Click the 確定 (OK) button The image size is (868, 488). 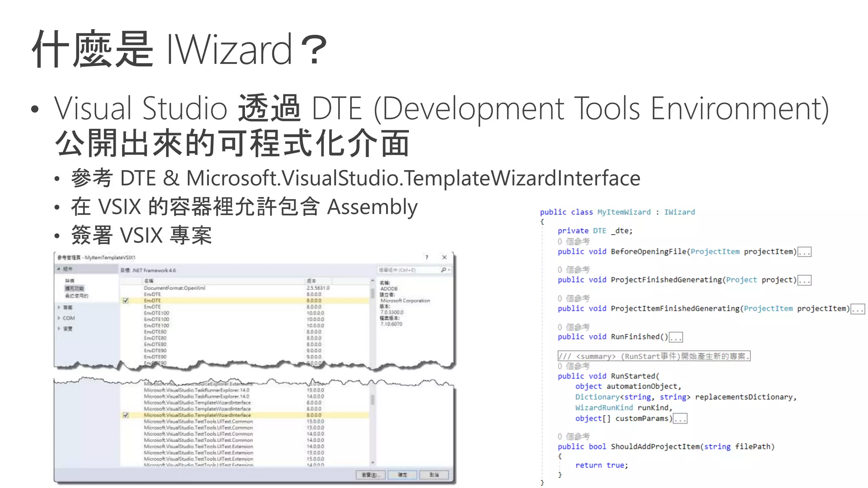click(402, 475)
